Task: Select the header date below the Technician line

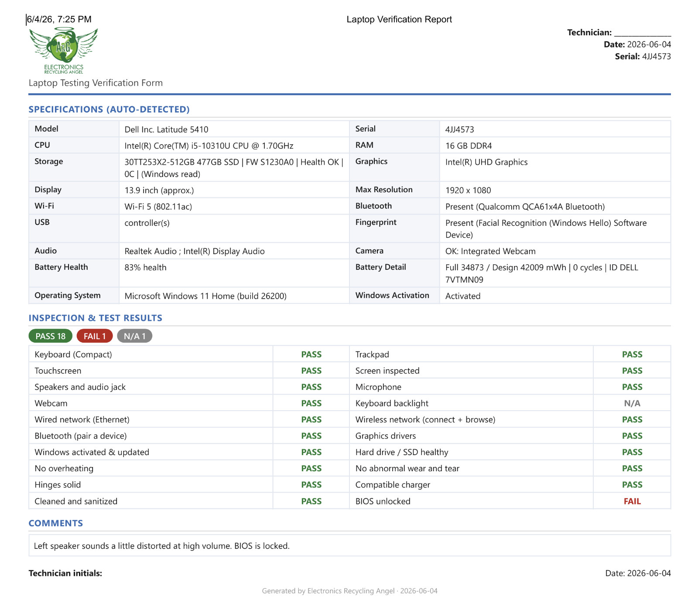Action: [637, 44]
